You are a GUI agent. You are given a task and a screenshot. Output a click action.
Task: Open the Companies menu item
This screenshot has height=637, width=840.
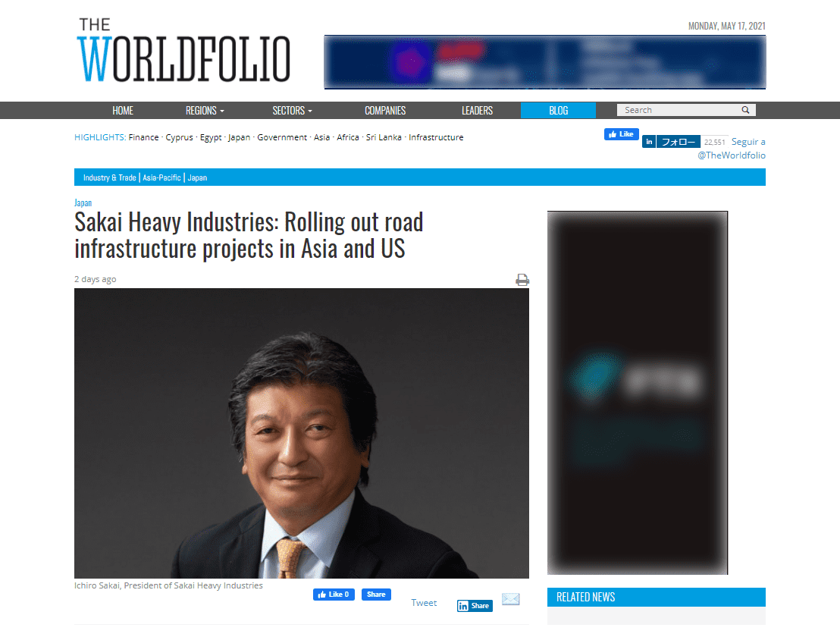[385, 111]
